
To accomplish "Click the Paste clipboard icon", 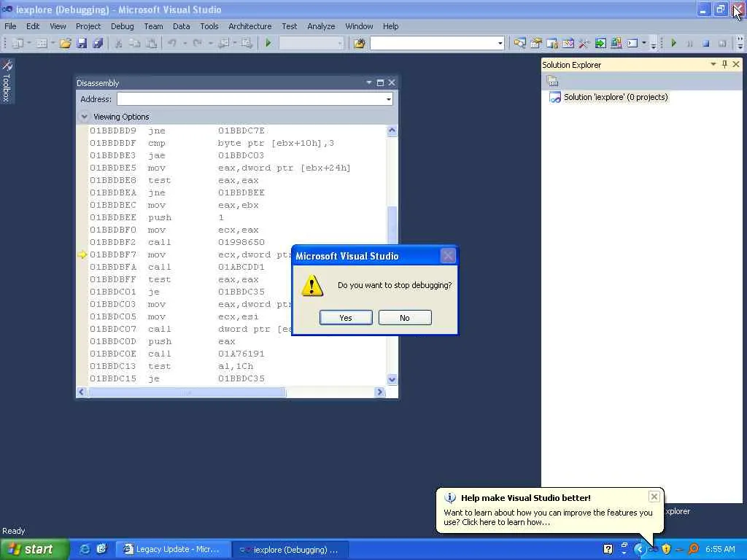I will 151,43.
